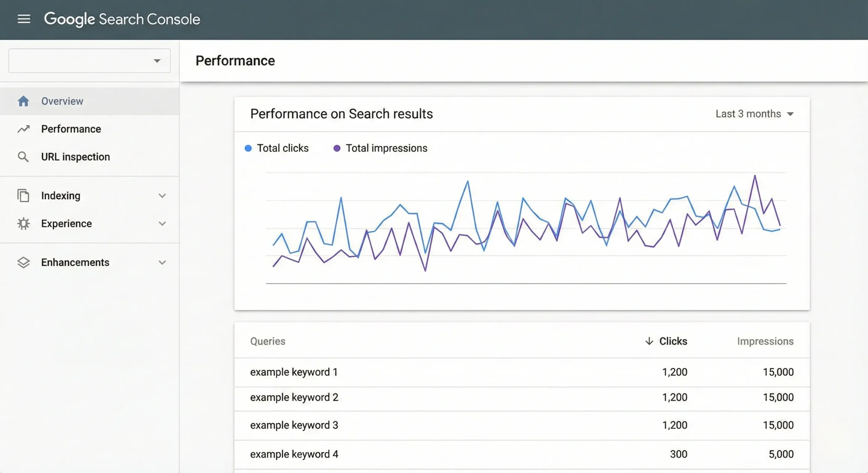The width and height of the screenshot is (868, 473).
Task: Click the Enhancements layers icon
Action: 23,262
